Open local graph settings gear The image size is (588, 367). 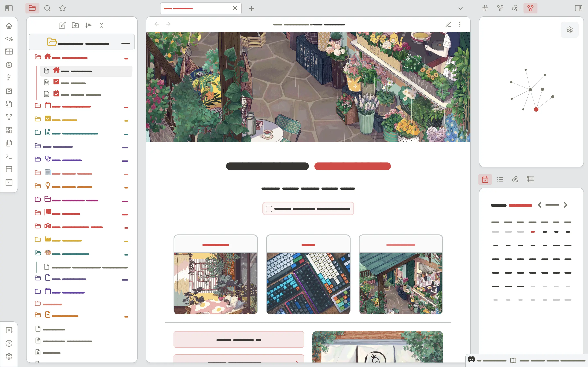[x=570, y=30]
